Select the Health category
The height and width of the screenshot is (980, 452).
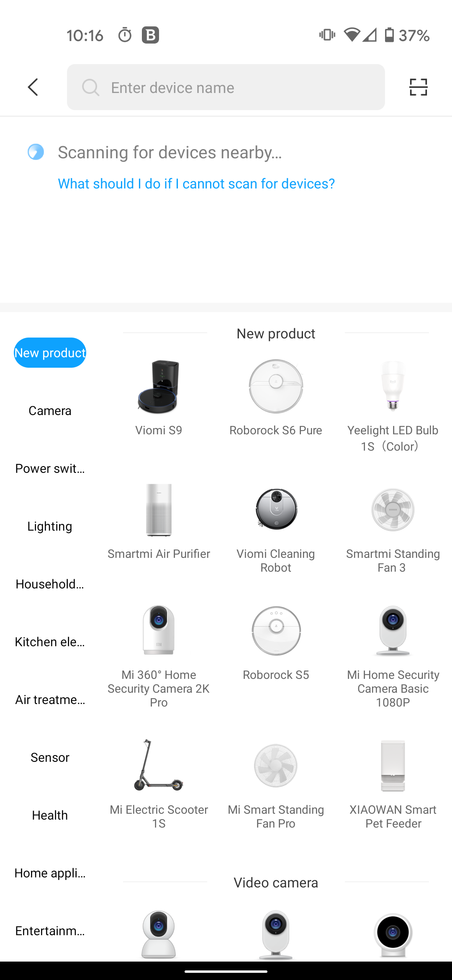(50, 815)
